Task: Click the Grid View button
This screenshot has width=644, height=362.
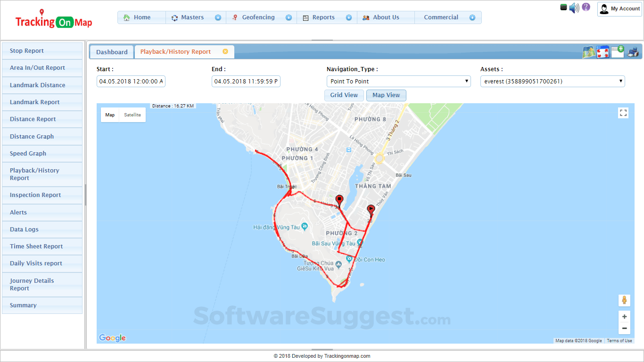Action: (x=344, y=95)
